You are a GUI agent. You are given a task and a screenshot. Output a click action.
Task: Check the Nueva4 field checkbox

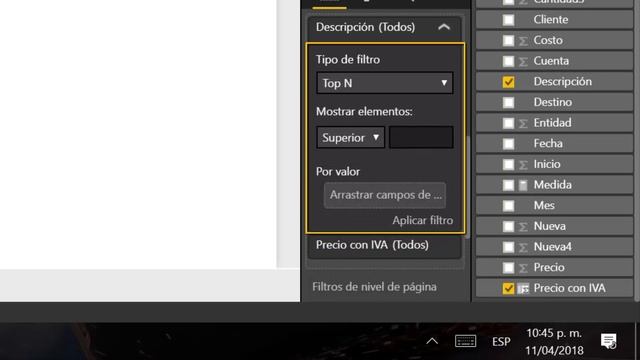508,247
